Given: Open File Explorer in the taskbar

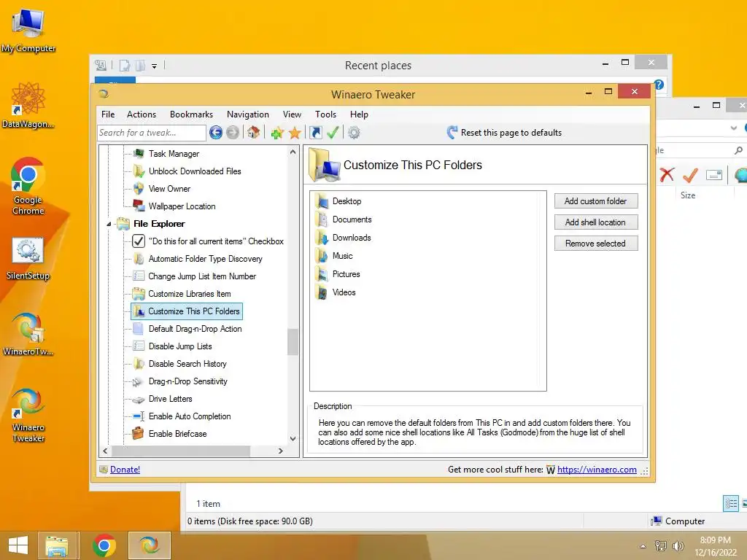Looking at the screenshot, I should [x=57, y=545].
